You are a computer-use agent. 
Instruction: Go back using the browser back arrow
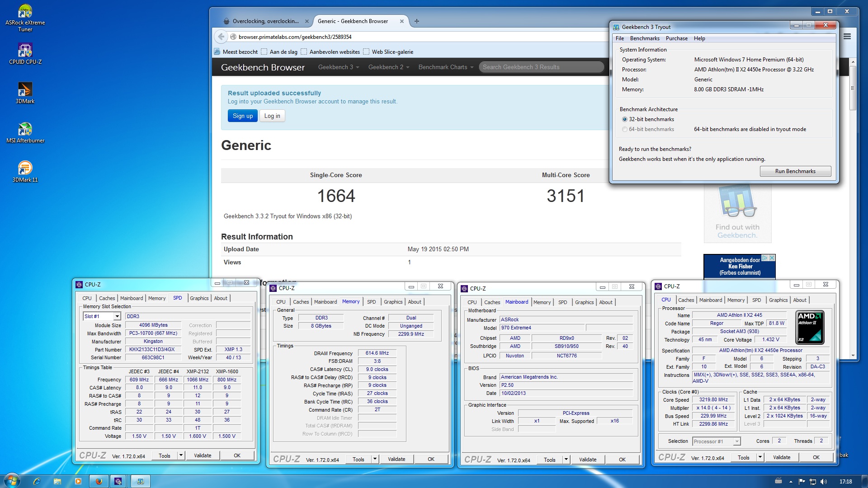221,37
